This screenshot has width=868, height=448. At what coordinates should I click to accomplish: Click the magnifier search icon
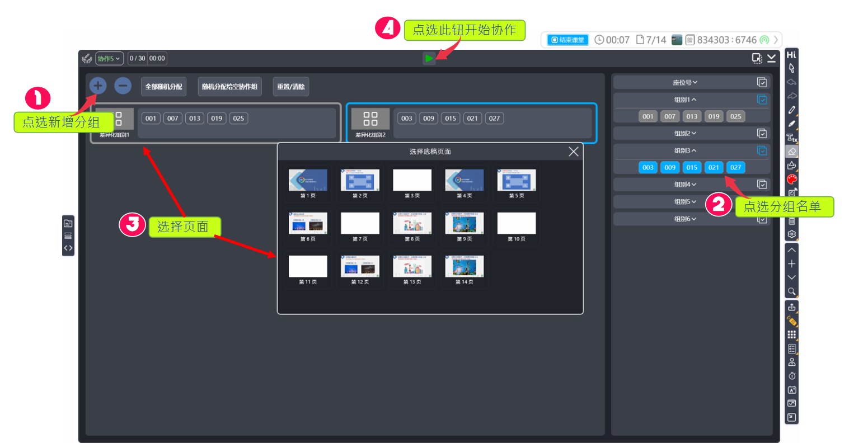click(791, 291)
